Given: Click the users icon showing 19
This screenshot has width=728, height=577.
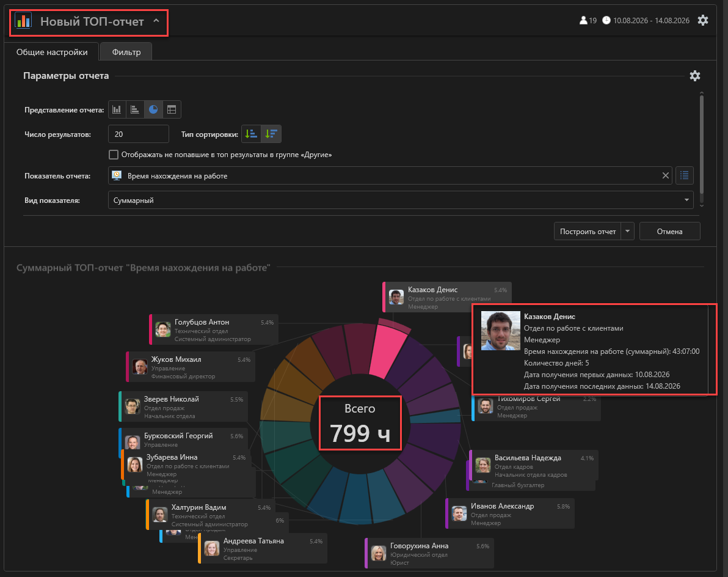Looking at the screenshot, I should coord(583,20).
